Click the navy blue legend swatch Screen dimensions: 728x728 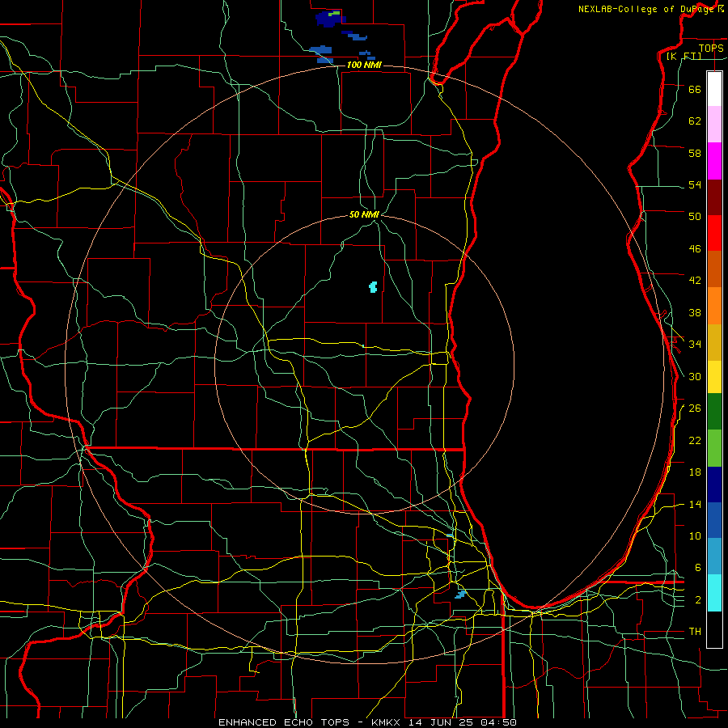(x=714, y=485)
